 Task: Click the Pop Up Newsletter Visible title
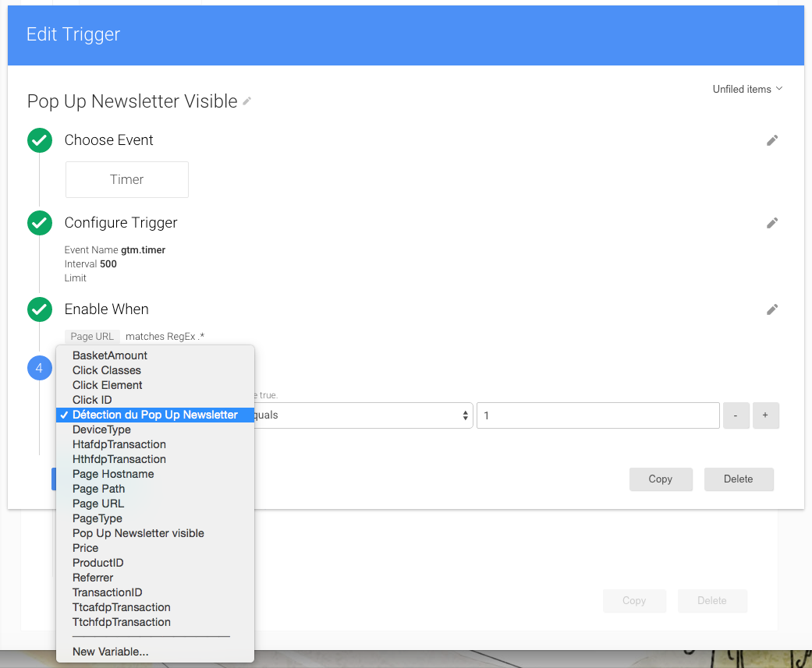[132, 101]
